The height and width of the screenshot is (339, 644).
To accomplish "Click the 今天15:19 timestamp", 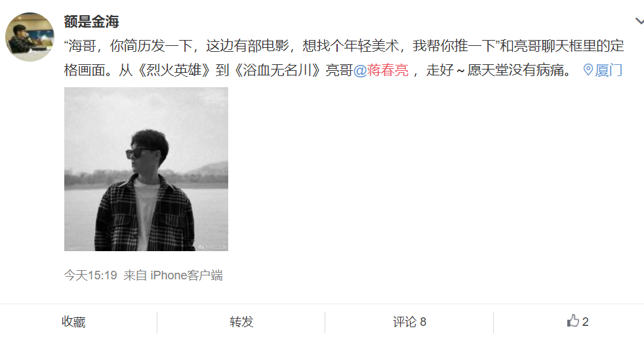I will click(x=91, y=275).
